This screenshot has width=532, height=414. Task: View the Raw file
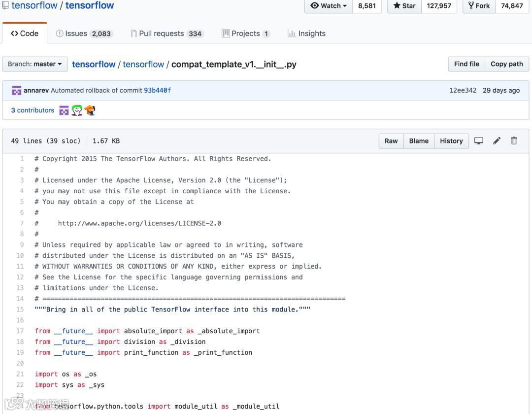(391, 141)
